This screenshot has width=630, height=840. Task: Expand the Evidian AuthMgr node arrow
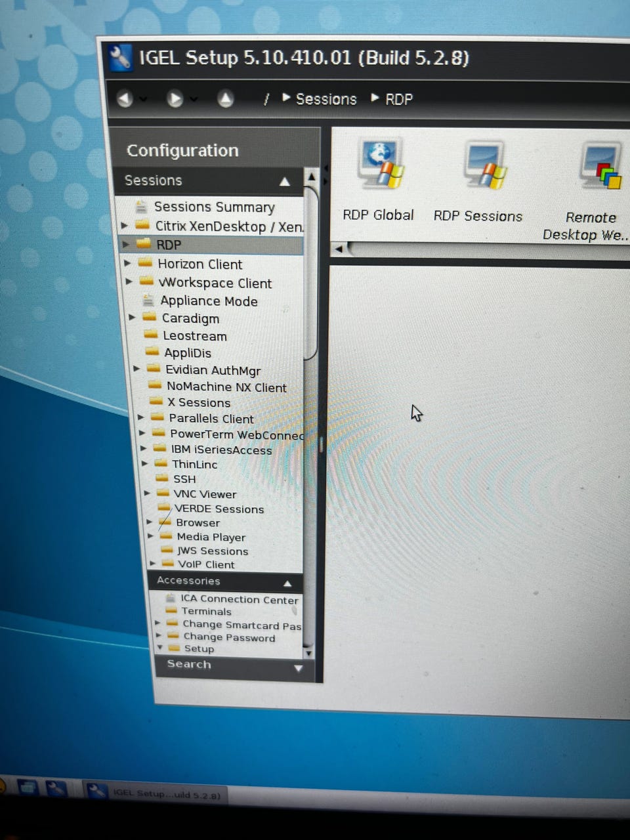point(136,369)
